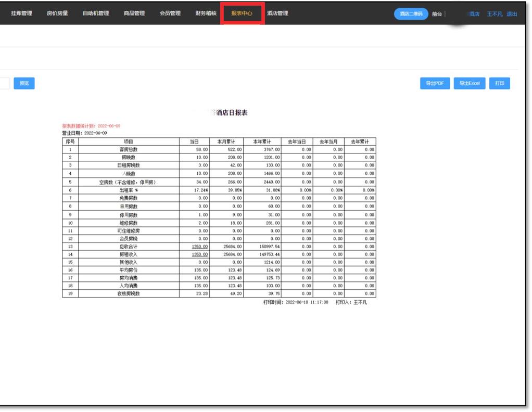Screen dimensions: 532x412
Task: Open the 挂账管理 menu
Action: 21,14
